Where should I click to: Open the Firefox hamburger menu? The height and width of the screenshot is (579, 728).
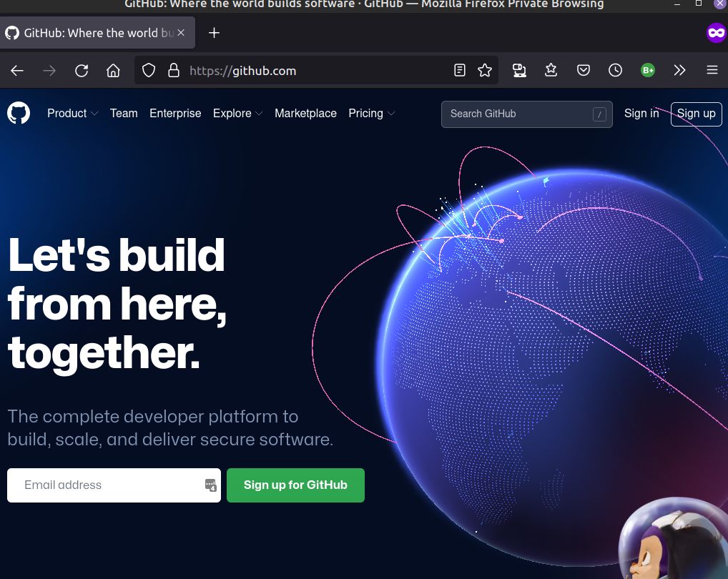712,70
